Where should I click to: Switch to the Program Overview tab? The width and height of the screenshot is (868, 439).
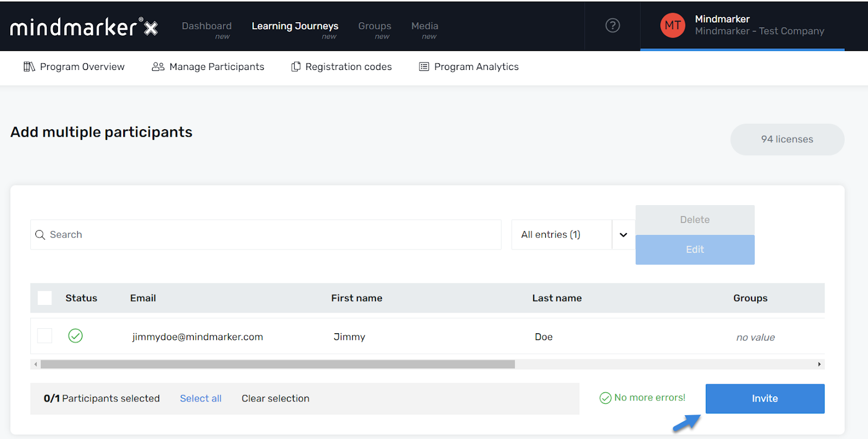[74, 67]
